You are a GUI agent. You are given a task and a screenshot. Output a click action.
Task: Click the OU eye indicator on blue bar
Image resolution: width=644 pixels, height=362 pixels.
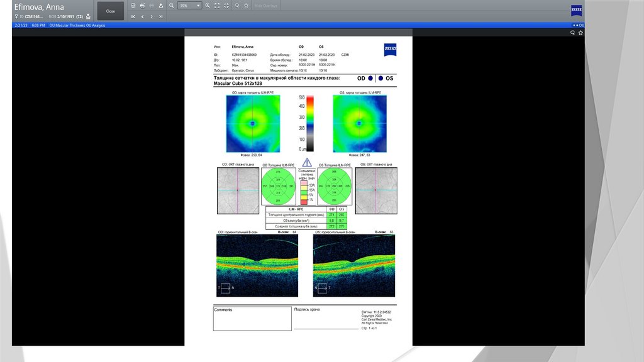pyautogui.click(x=579, y=25)
